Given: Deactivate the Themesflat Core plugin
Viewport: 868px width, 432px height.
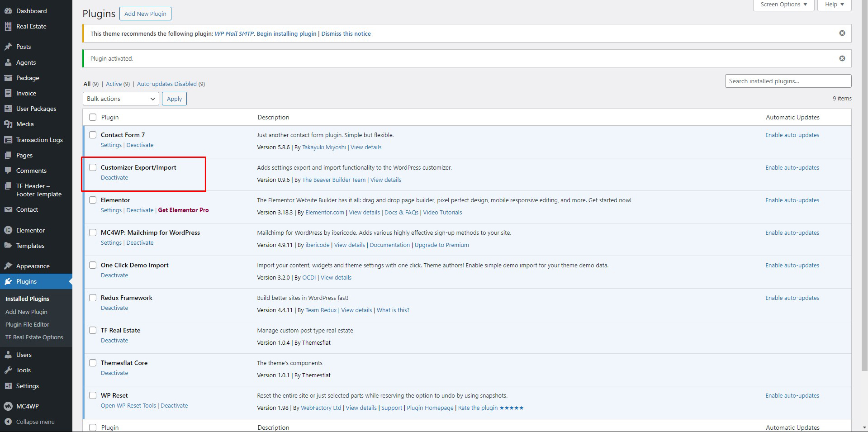Looking at the screenshot, I should 114,373.
